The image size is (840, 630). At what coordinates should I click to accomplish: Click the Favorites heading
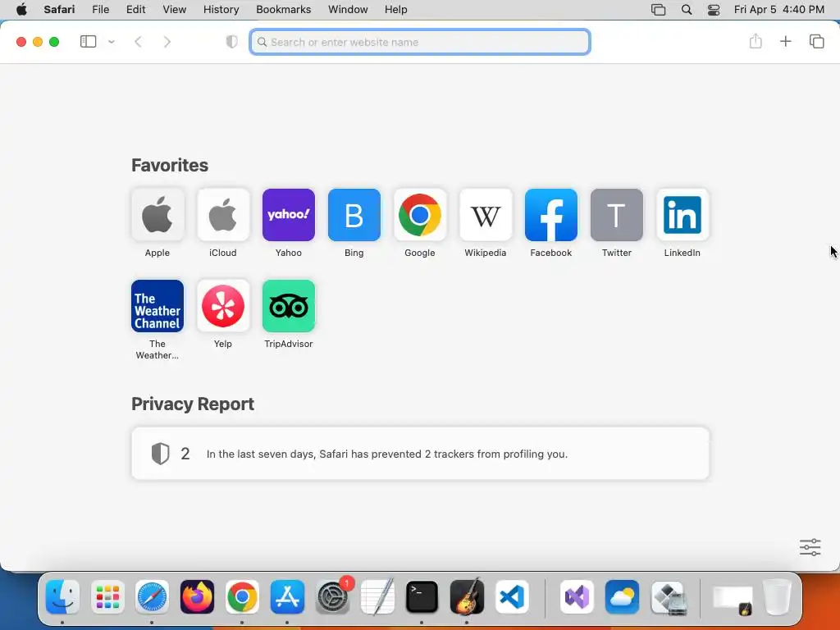point(170,165)
